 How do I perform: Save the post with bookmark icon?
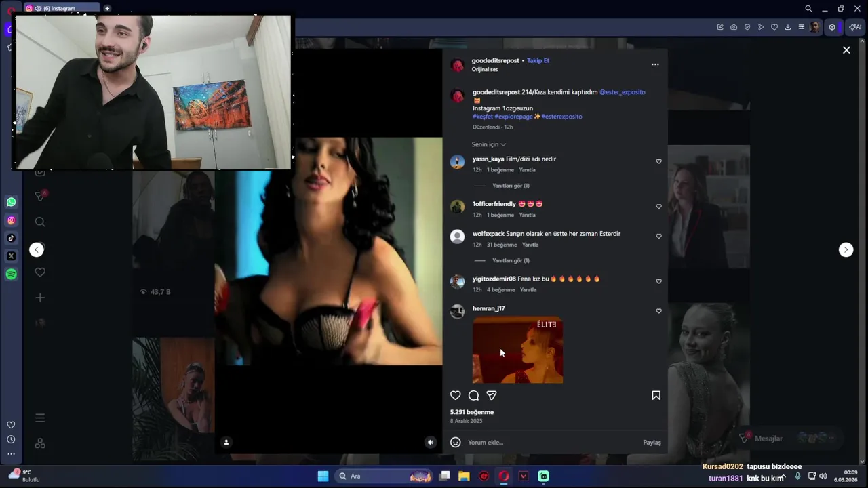click(x=656, y=395)
